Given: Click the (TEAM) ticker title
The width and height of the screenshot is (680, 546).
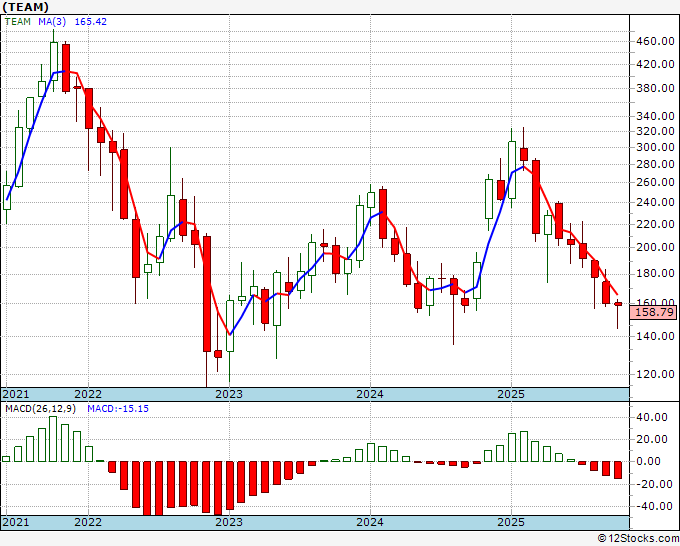Looking at the screenshot, I should click(x=25, y=7).
